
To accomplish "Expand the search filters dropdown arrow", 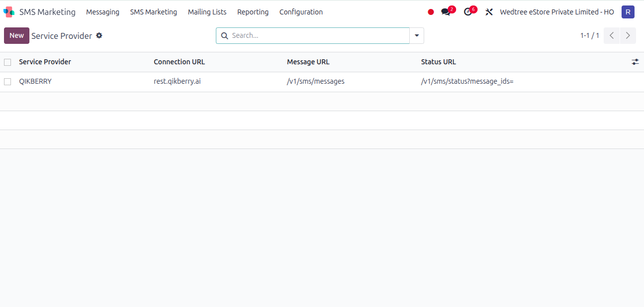I will [417, 35].
